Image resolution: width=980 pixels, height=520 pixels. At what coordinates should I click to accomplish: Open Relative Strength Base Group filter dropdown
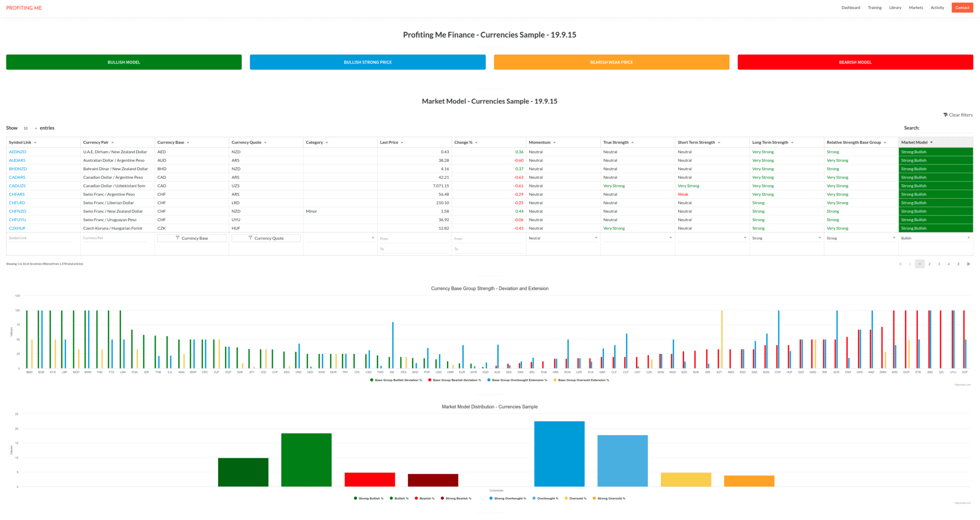coord(861,238)
